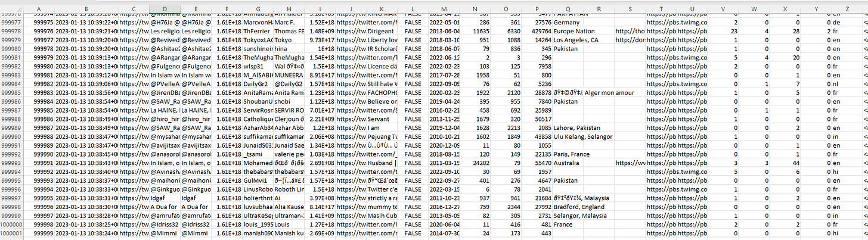Screen dimensions: 868x240
Task: Select column G header
Action: pos(258,8)
